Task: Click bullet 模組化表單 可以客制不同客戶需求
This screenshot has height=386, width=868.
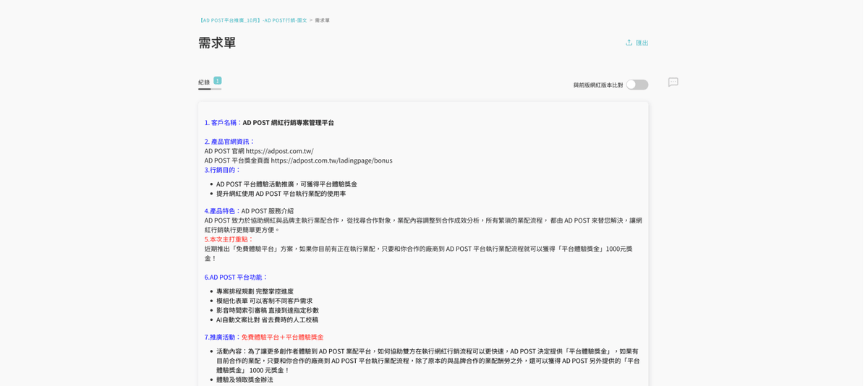Action: tap(266, 301)
